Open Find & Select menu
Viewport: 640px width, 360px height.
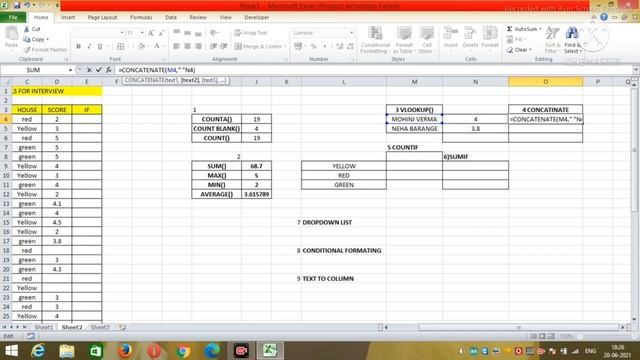point(573,40)
